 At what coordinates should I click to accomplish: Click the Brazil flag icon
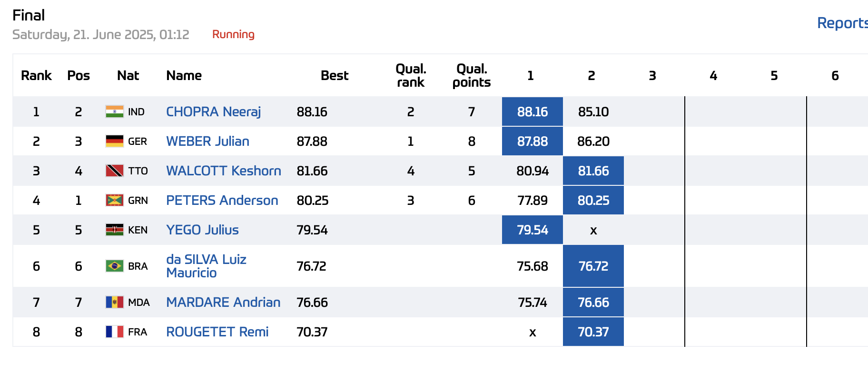(x=115, y=266)
